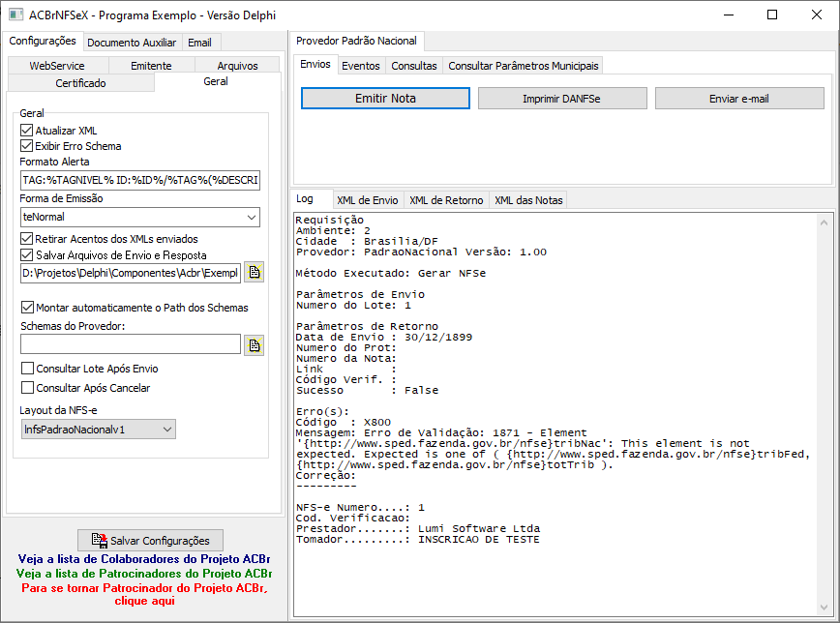Click into the Formato Alerta text field
Viewport: 840px width, 623px height.
point(140,180)
